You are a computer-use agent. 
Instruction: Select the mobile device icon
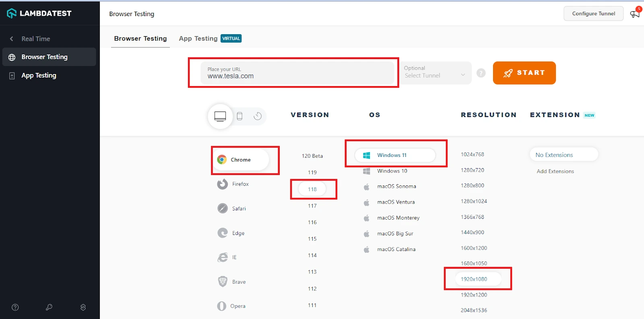[239, 116]
